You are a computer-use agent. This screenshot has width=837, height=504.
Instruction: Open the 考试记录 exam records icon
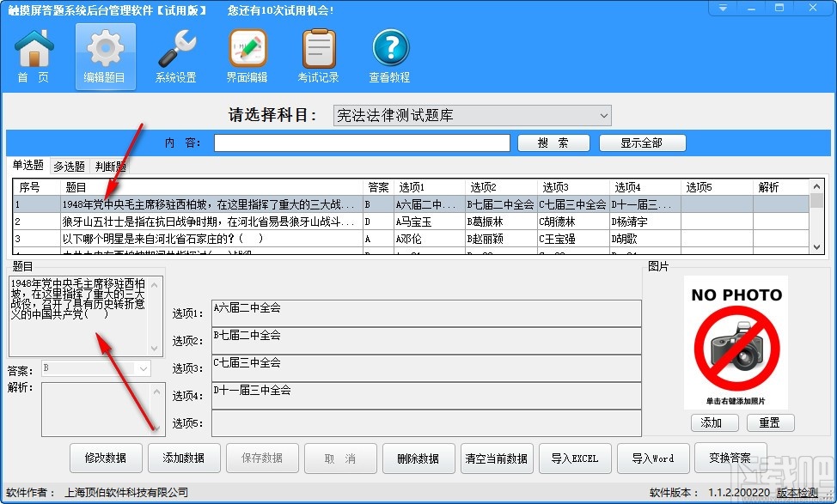(318, 54)
